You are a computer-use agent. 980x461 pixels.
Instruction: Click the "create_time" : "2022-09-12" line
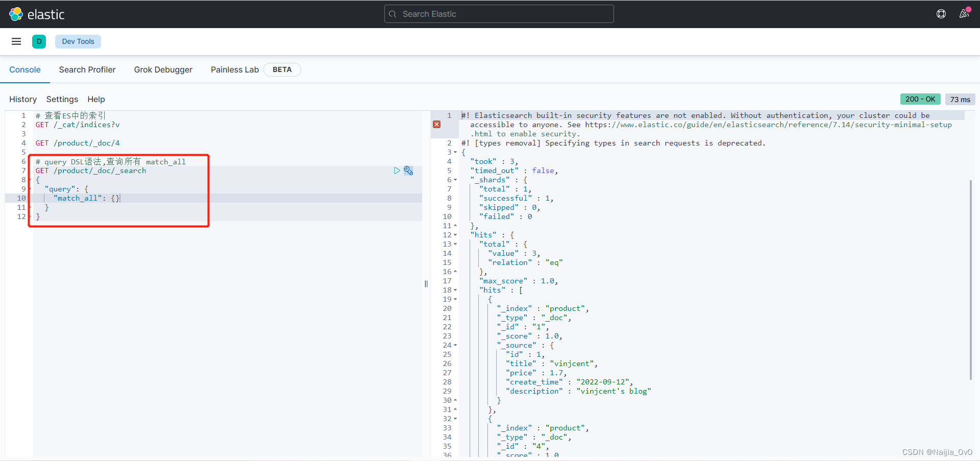(x=570, y=382)
